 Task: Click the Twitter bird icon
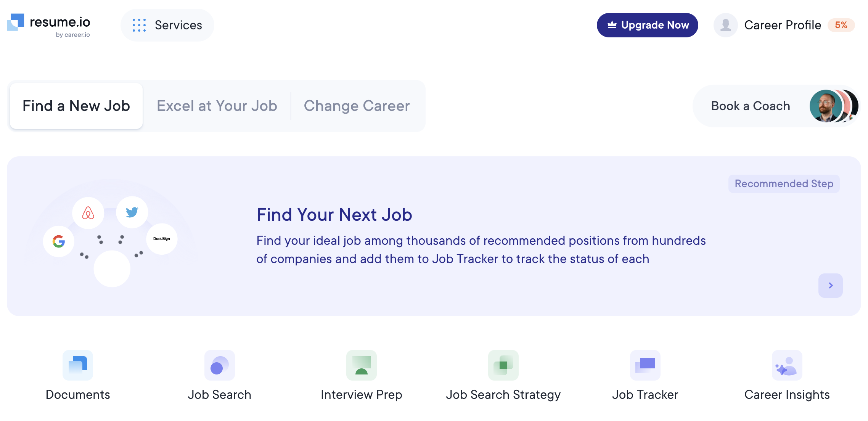[132, 212]
